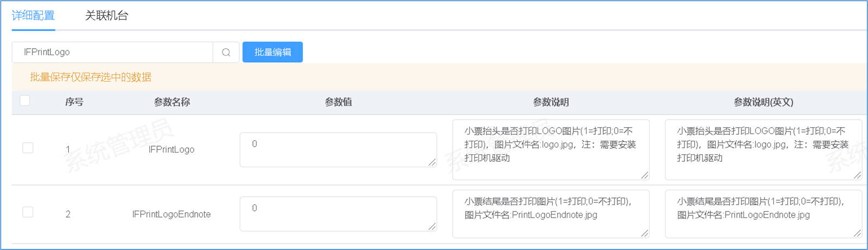Click IFPrintLogo English description textarea
The width and height of the screenshot is (868, 250).
coord(763,150)
